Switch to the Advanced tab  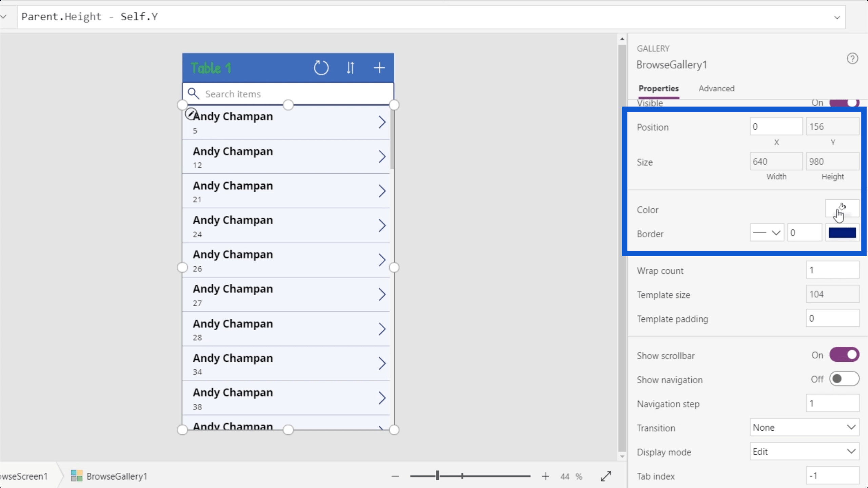tap(716, 89)
